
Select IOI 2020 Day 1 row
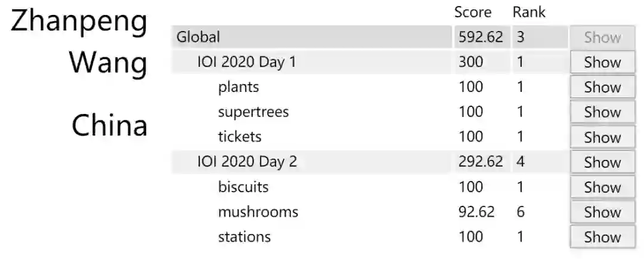pos(247,63)
